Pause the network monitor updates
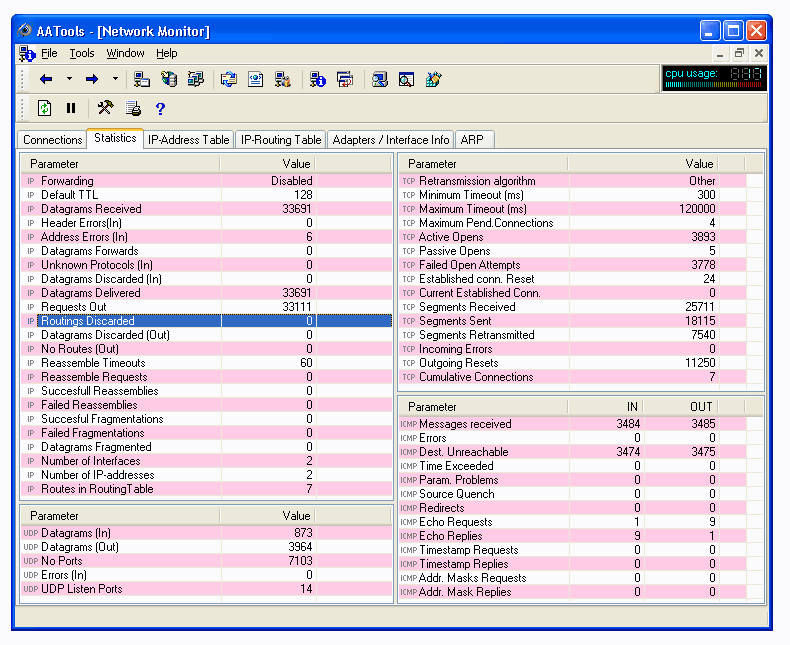 click(x=71, y=108)
